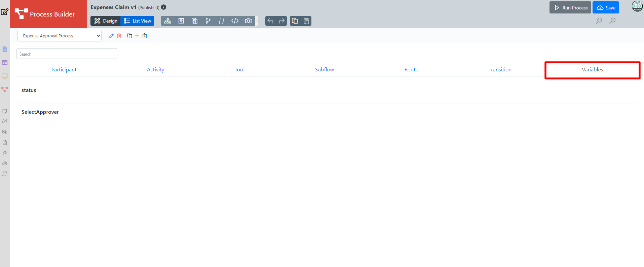Screen dimensions: 644x267
Task: Click the zoom in magnifier icon
Action: point(613,21)
